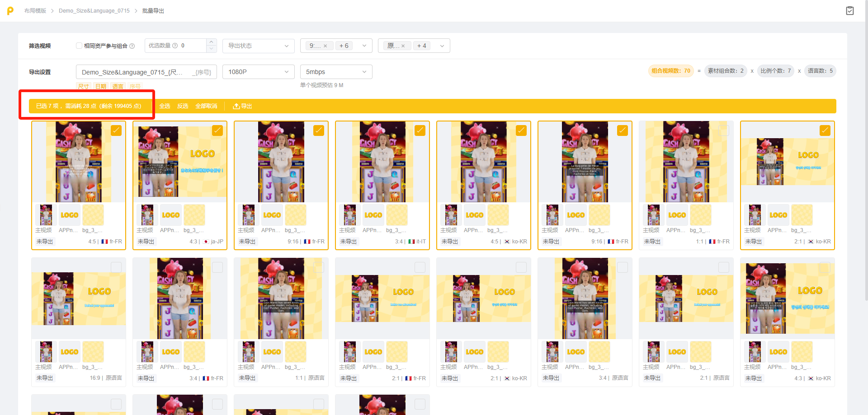Click the 组合视频数: 70 pill
The width and height of the screenshot is (868, 415).
click(x=671, y=71)
